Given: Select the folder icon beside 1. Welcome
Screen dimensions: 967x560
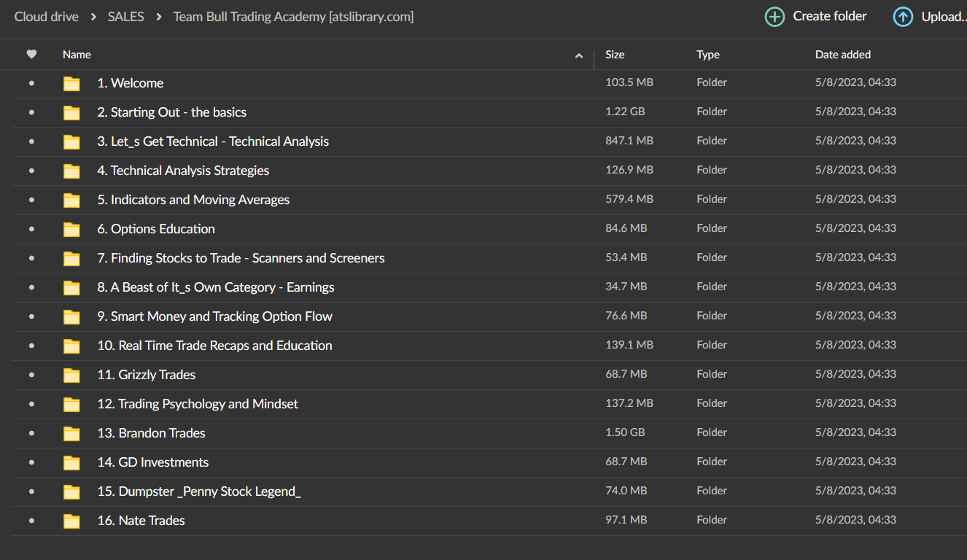Looking at the screenshot, I should click(71, 83).
